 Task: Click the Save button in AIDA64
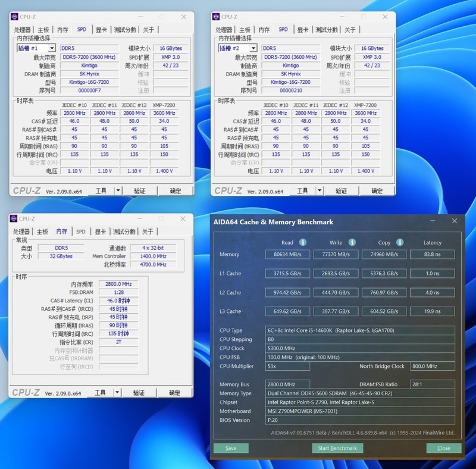(232, 448)
